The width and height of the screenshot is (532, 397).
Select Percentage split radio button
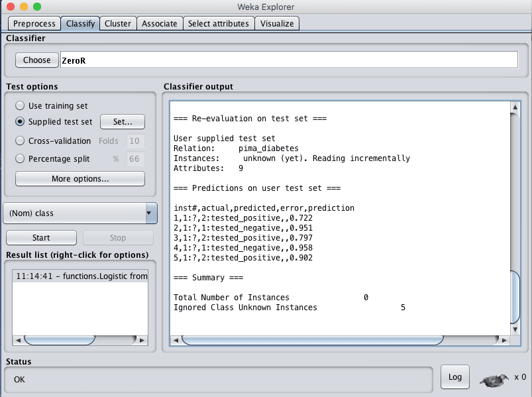20,158
